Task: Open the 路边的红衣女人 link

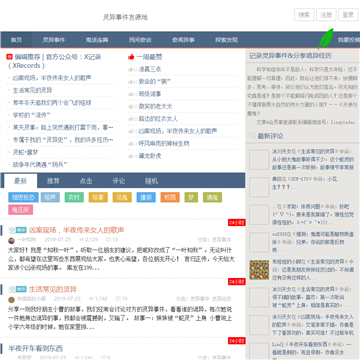Action: [x=158, y=119]
